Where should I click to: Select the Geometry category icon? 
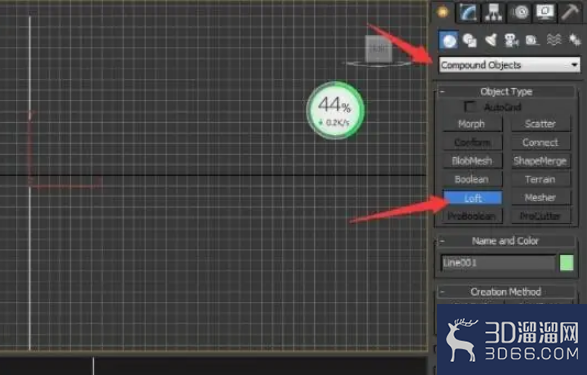448,40
